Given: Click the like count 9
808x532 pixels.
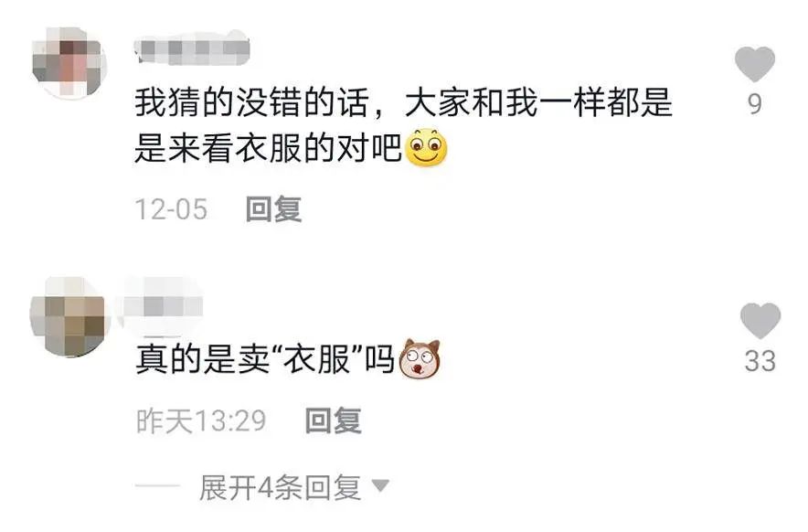Looking at the screenshot, I should click(754, 104).
